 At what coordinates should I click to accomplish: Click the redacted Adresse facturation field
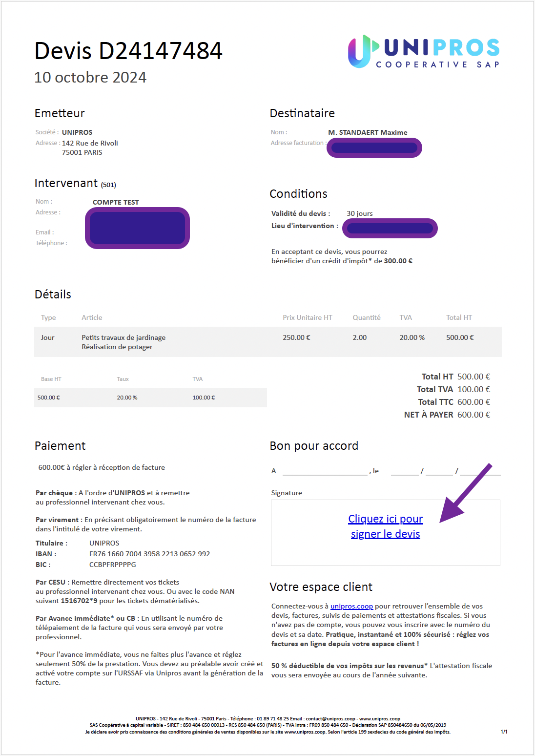(x=374, y=148)
